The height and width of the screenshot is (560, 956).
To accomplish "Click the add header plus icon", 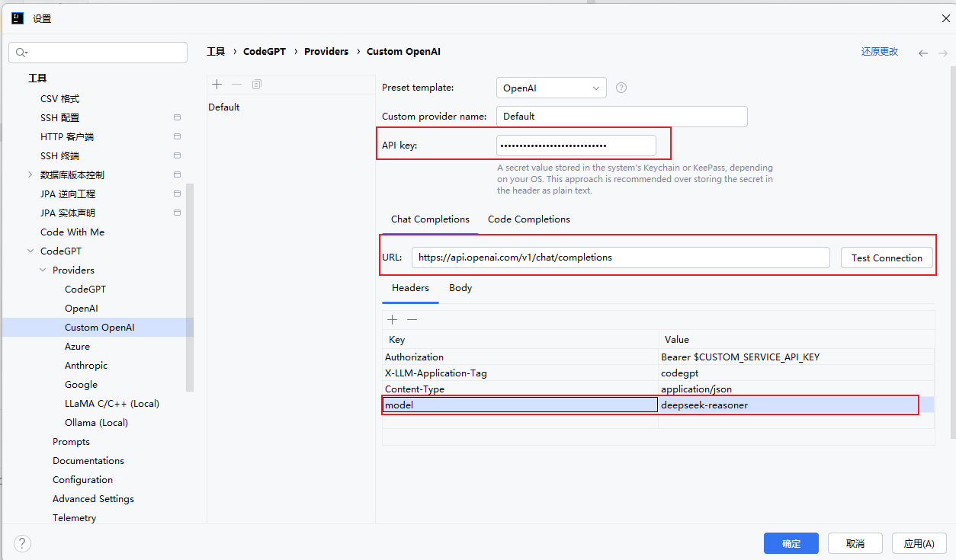I will tap(392, 320).
